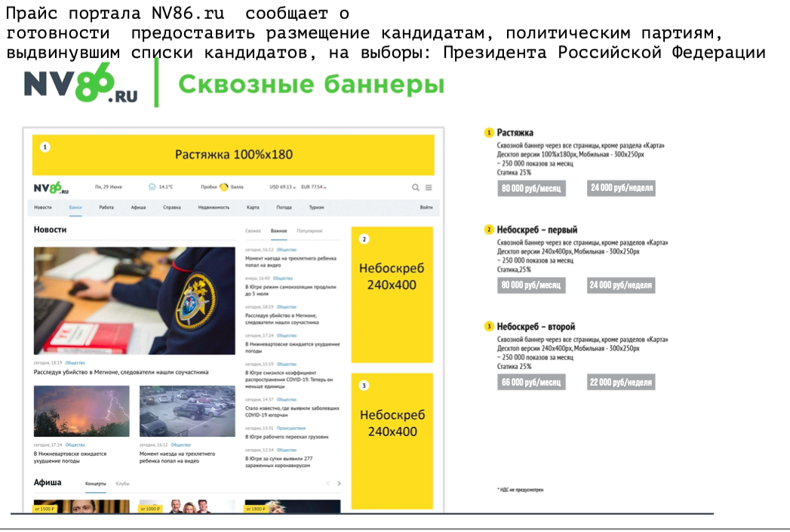Click the yellow Растяжка 100%x180 banner
790x532 pixels.
233,155
